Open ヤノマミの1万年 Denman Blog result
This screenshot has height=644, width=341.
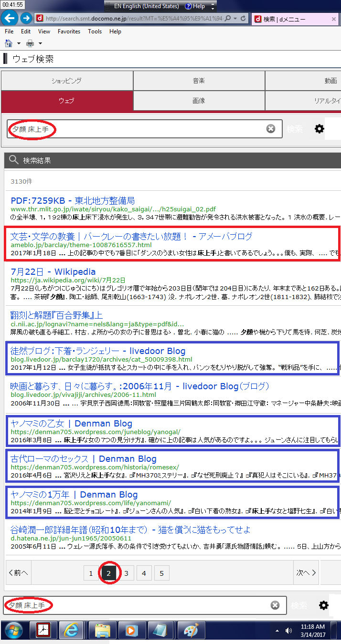coord(74,494)
